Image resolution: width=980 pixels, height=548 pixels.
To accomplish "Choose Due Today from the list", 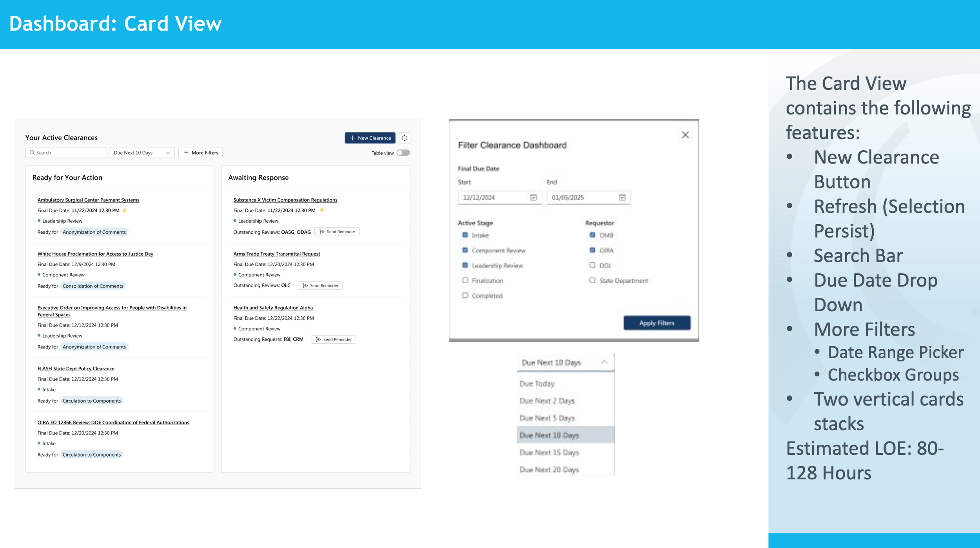I will pos(537,384).
